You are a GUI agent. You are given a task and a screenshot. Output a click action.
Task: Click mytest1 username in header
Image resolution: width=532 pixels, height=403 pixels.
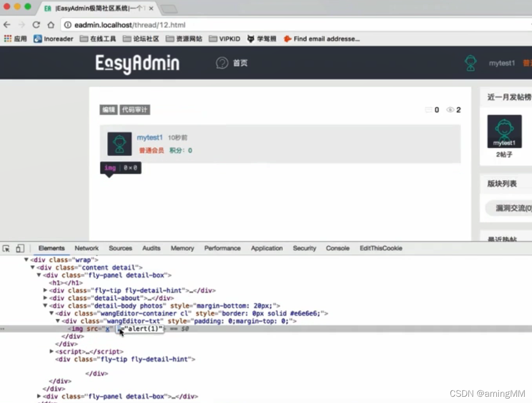click(x=502, y=63)
